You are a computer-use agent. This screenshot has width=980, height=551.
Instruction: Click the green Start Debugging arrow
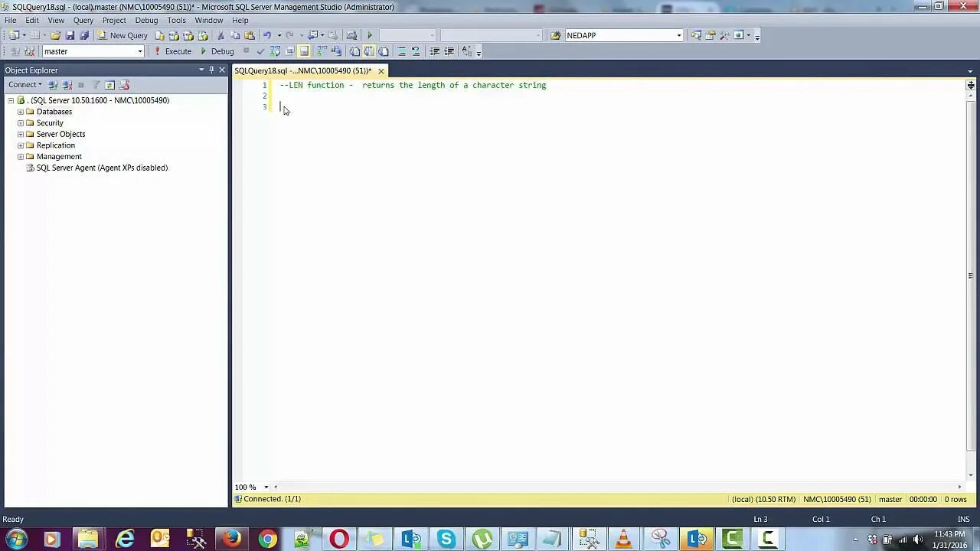click(x=370, y=35)
